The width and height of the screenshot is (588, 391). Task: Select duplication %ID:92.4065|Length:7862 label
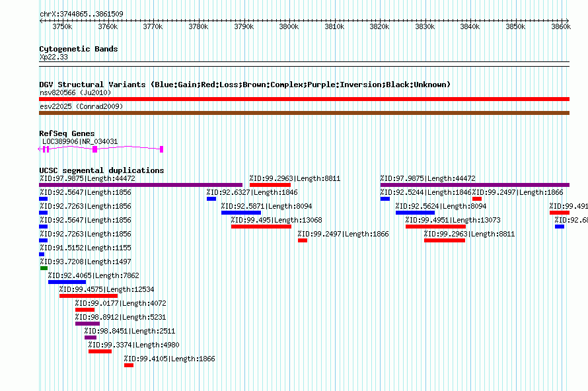pyautogui.click(x=94, y=275)
